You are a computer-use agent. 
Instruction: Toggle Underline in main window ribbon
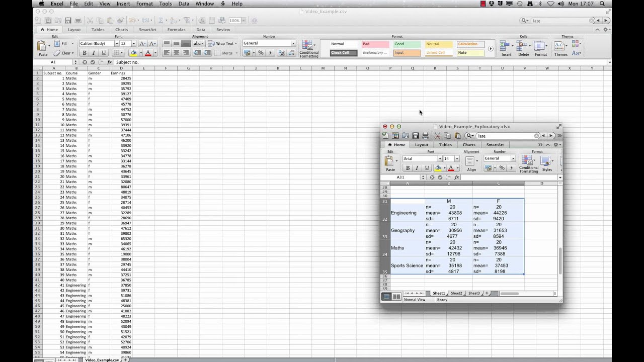point(104,53)
